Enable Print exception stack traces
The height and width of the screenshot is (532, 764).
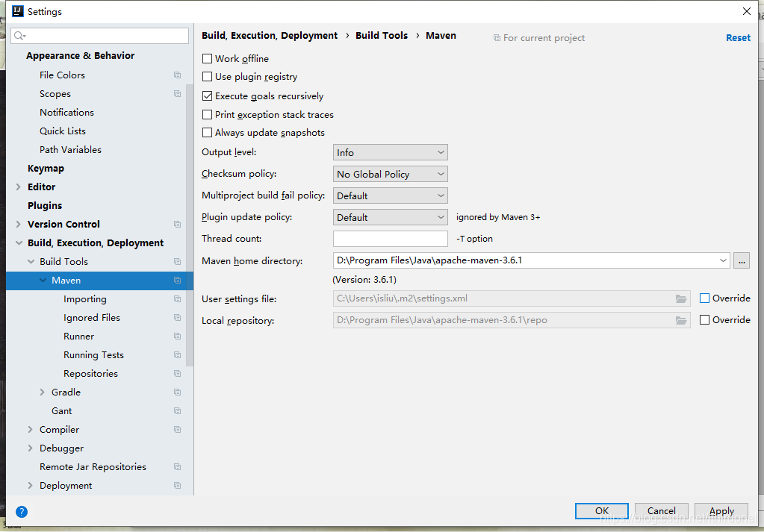click(207, 114)
